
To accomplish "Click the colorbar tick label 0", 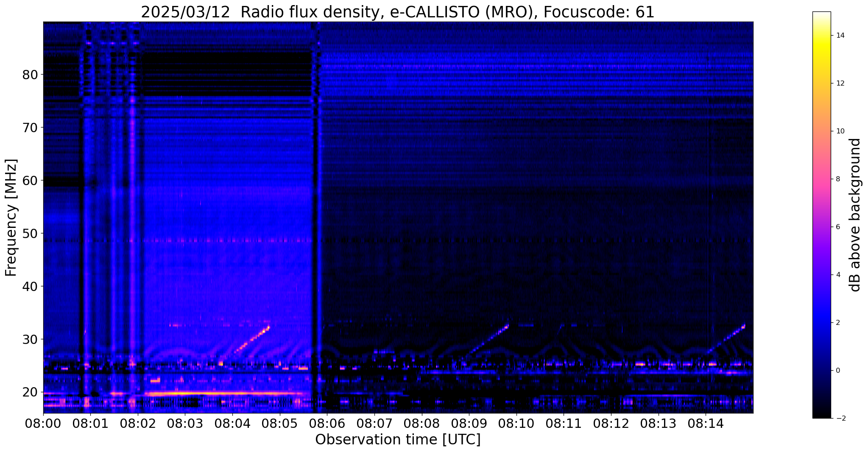I will pos(837,371).
